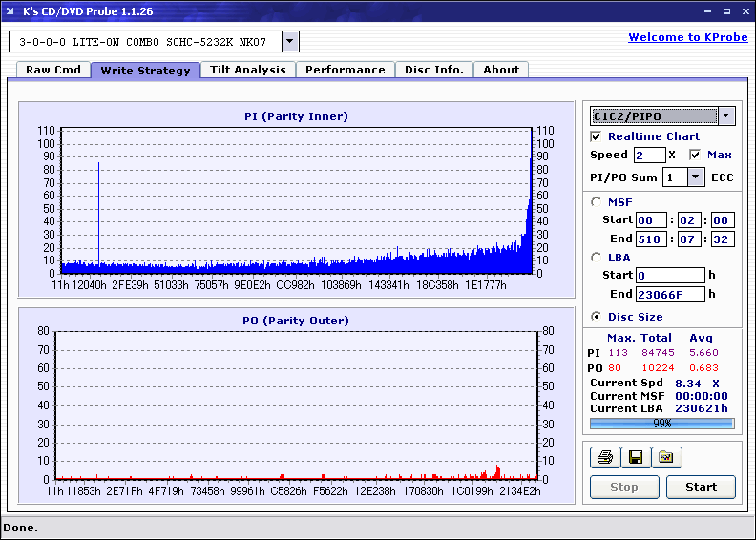Open the PI/PO Sum ECC dropdown
This screenshot has height=540, width=756.
click(696, 177)
